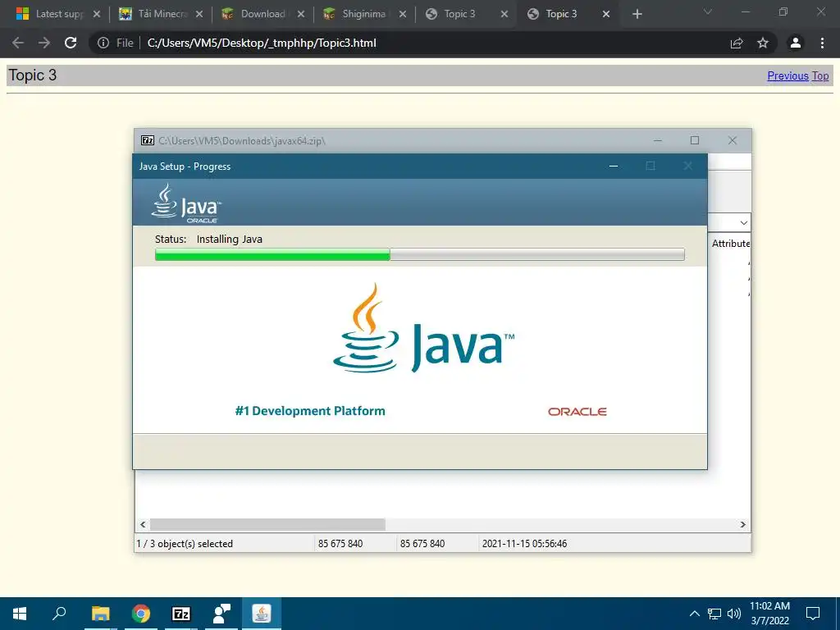The height and width of the screenshot is (630, 840).
Task: Close the active Topic 3 tab
Action: (x=606, y=14)
